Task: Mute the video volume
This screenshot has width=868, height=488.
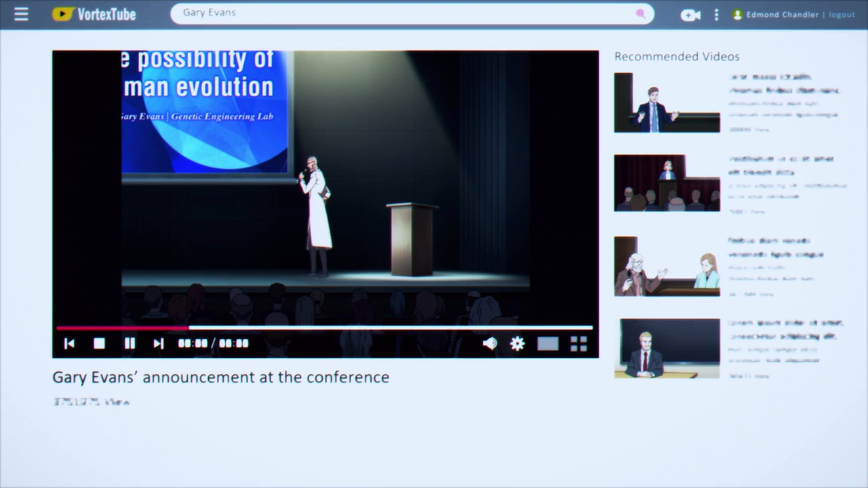Action: pyautogui.click(x=490, y=344)
